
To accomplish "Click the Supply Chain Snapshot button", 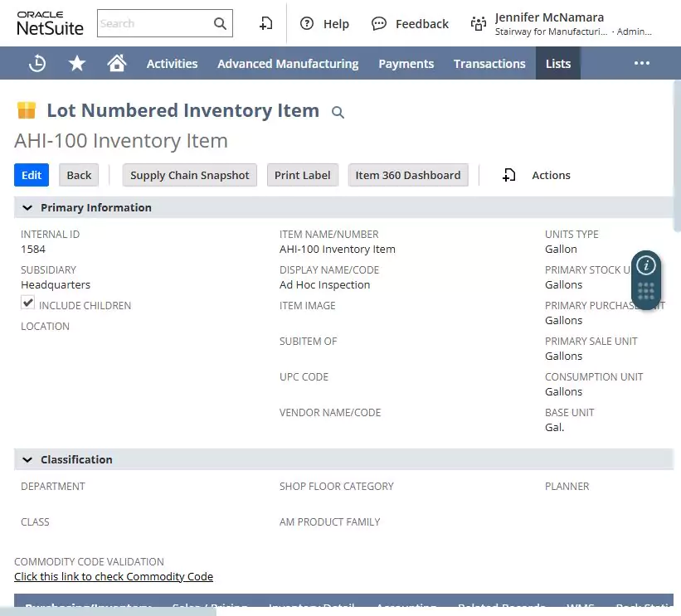I will pyautogui.click(x=190, y=175).
